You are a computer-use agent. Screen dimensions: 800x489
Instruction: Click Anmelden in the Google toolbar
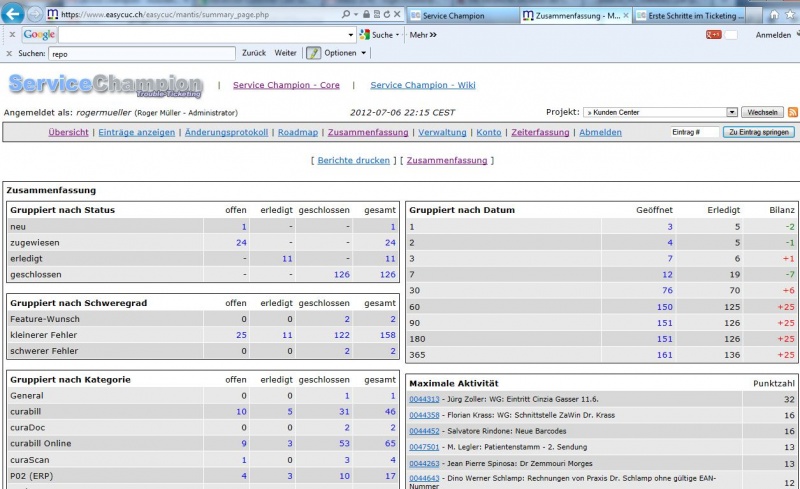click(x=773, y=35)
